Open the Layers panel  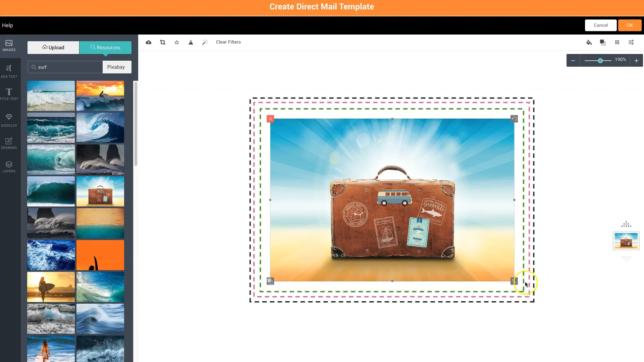coord(9,167)
